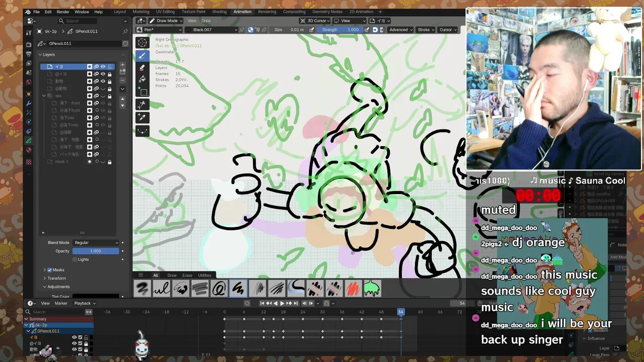
Task: Open the Output properties tab
Action: [29, 54]
